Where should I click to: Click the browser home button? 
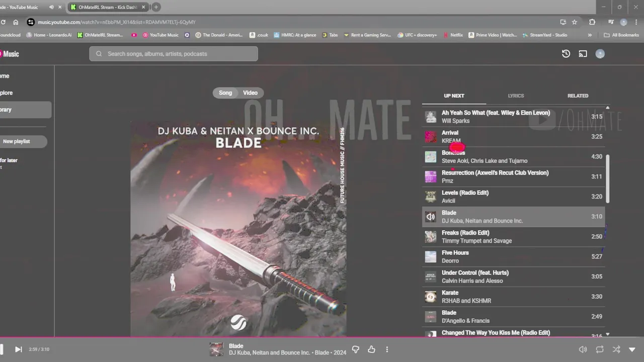coord(16,22)
